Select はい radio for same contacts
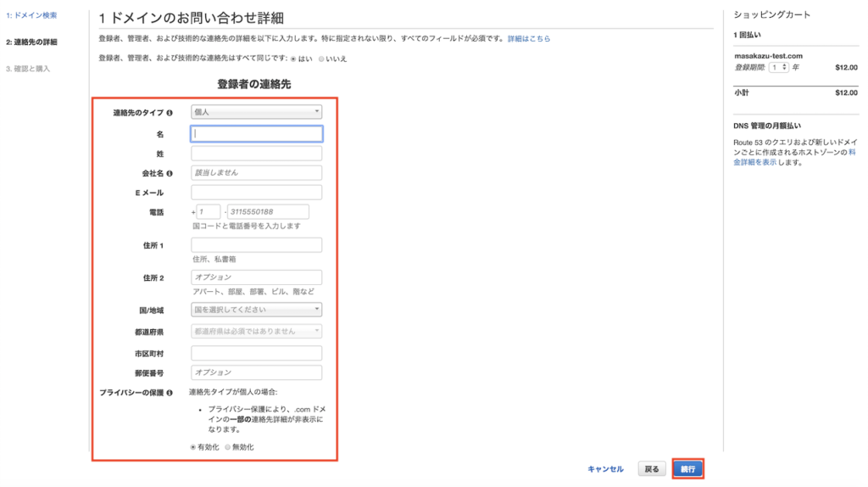 coord(294,59)
